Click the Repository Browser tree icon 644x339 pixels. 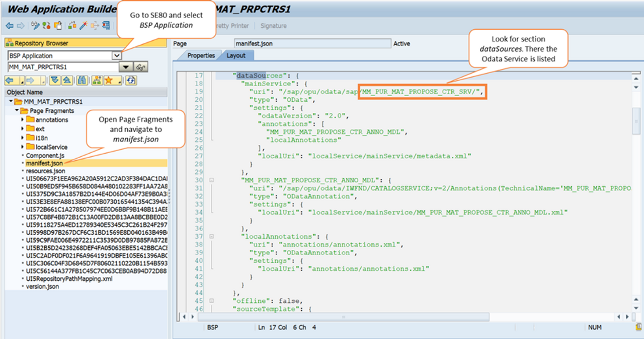tap(10, 43)
